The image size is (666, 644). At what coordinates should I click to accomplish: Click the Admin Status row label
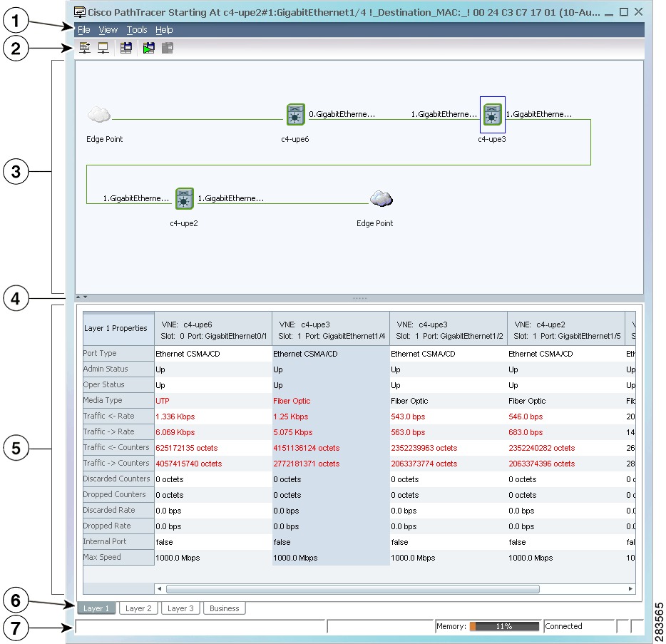(118, 369)
